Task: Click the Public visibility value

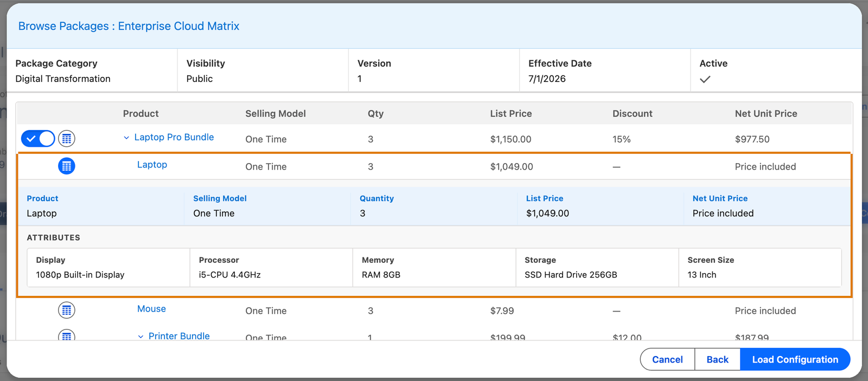Action: pyautogui.click(x=200, y=79)
